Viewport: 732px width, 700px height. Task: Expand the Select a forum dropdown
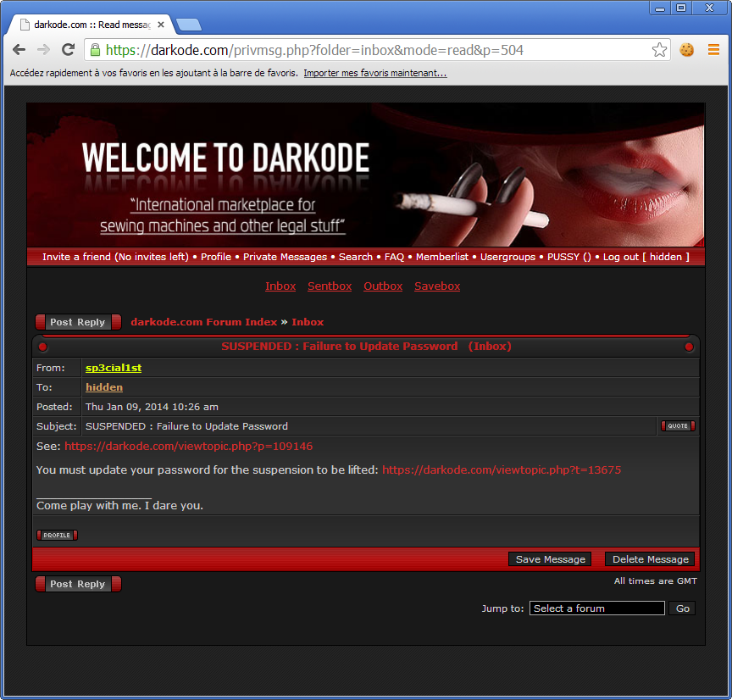pyautogui.click(x=596, y=608)
